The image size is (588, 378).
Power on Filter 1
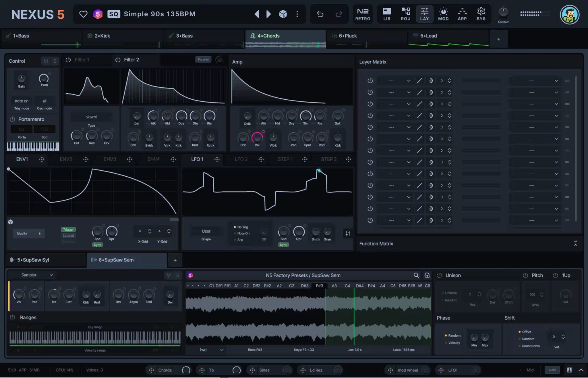click(x=68, y=60)
